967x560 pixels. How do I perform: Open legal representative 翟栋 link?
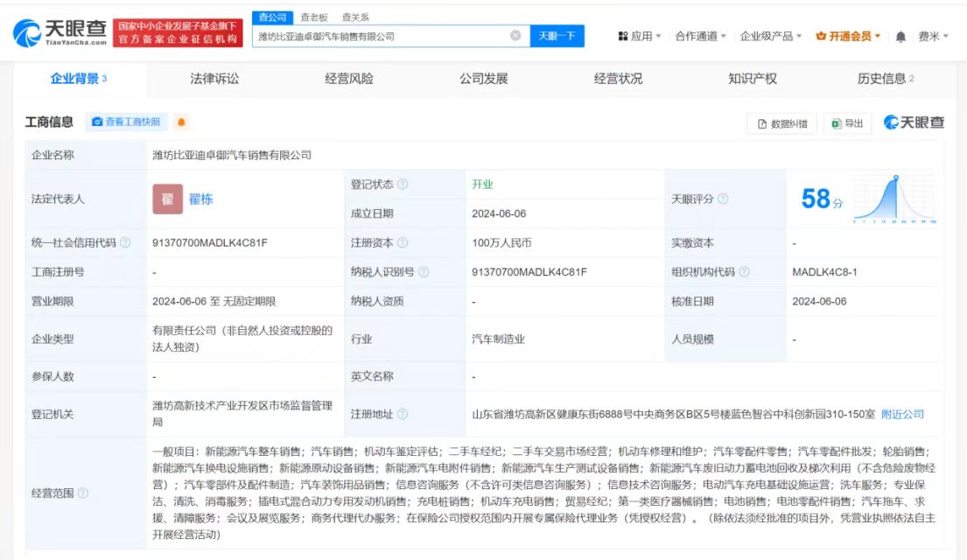pos(201,199)
